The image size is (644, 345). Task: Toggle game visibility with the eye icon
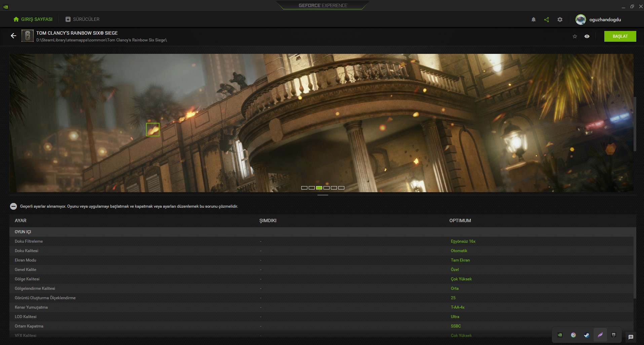point(587,36)
